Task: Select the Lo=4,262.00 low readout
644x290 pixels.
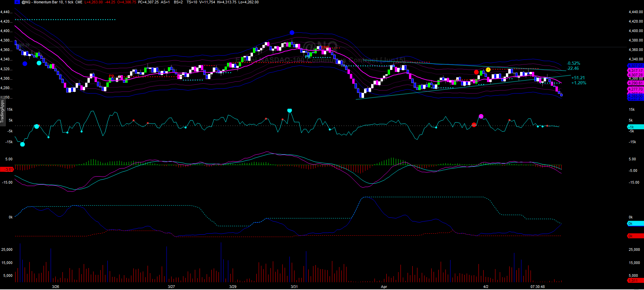Action: (x=249, y=2)
